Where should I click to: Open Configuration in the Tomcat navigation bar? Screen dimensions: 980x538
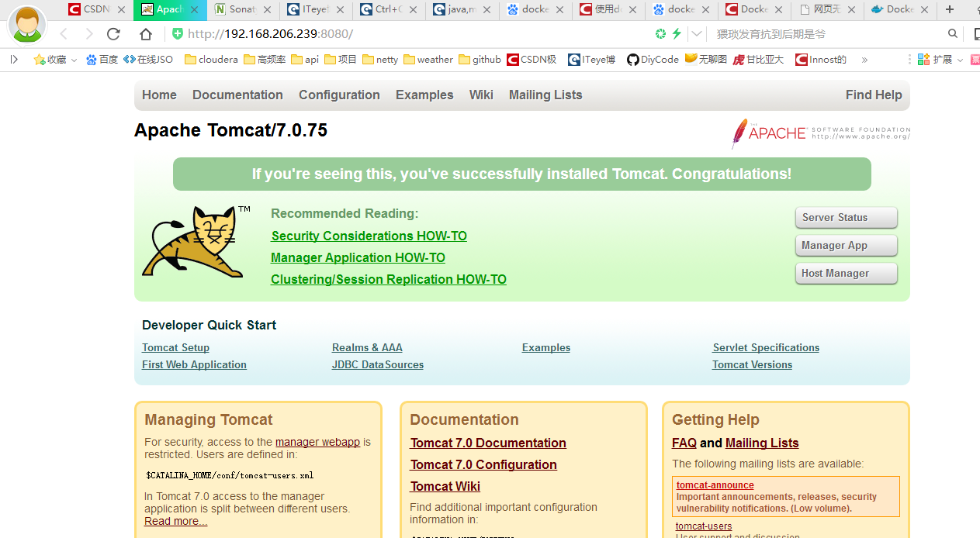tap(339, 95)
